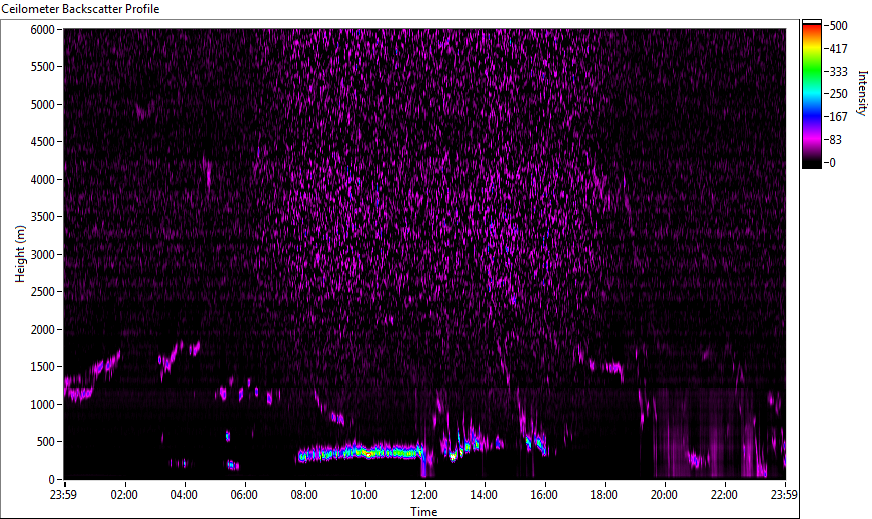This screenshot has width=872, height=519.
Task: Click the 0 intensity scale label
Action: 833,162
